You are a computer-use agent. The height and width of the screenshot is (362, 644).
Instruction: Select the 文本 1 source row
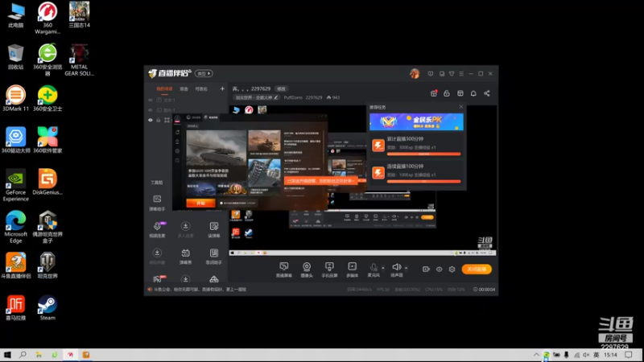coord(187,100)
